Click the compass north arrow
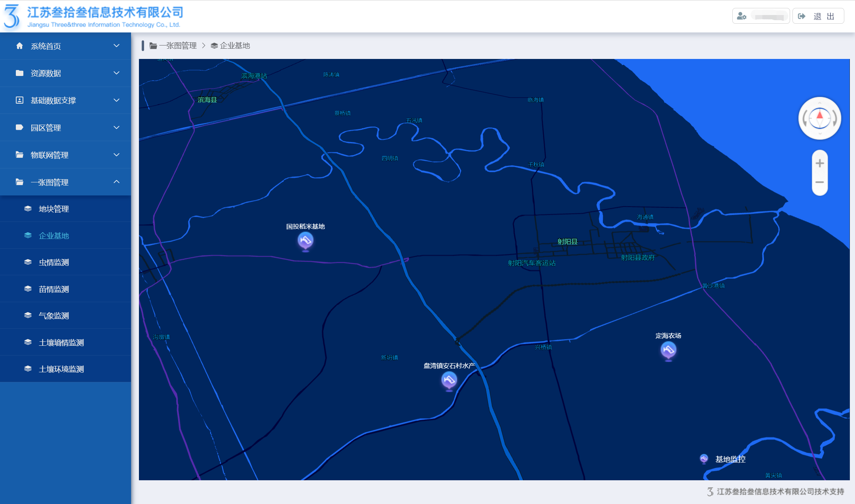The height and width of the screenshot is (504, 855). click(820, 116)
